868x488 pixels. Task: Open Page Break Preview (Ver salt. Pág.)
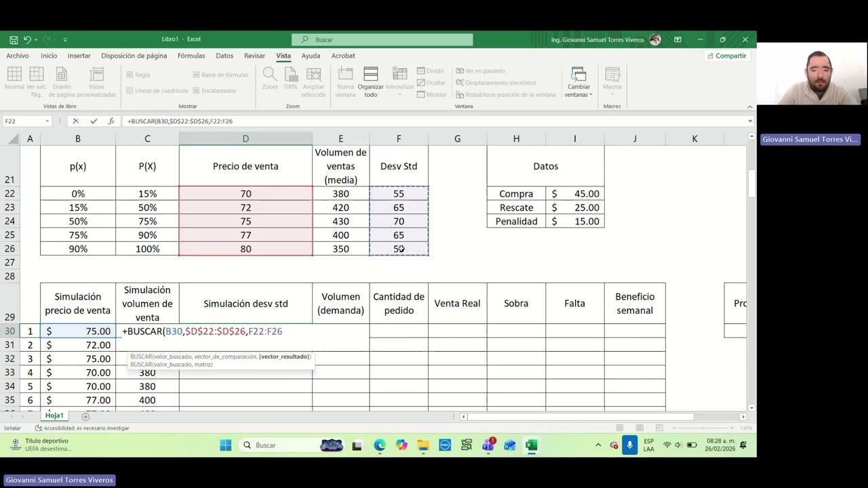[37, 75]
